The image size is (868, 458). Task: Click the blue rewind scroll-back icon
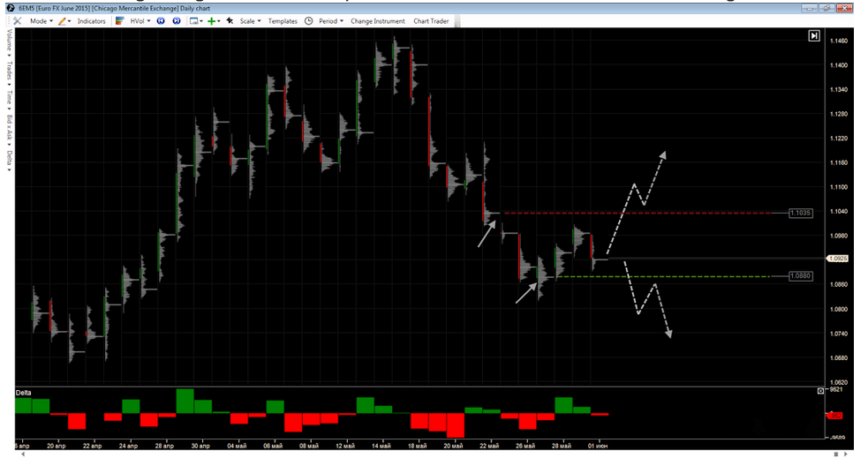[x=161, y=21]
